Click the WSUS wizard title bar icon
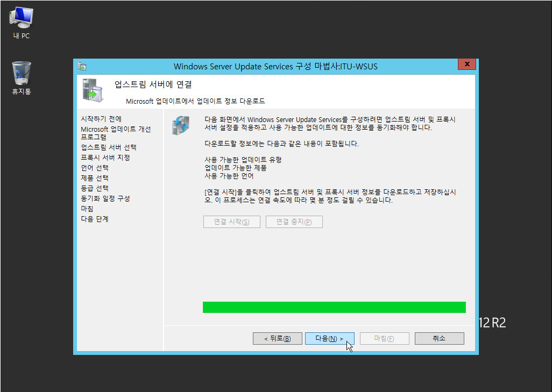552x392 pixels. point(82,66)
